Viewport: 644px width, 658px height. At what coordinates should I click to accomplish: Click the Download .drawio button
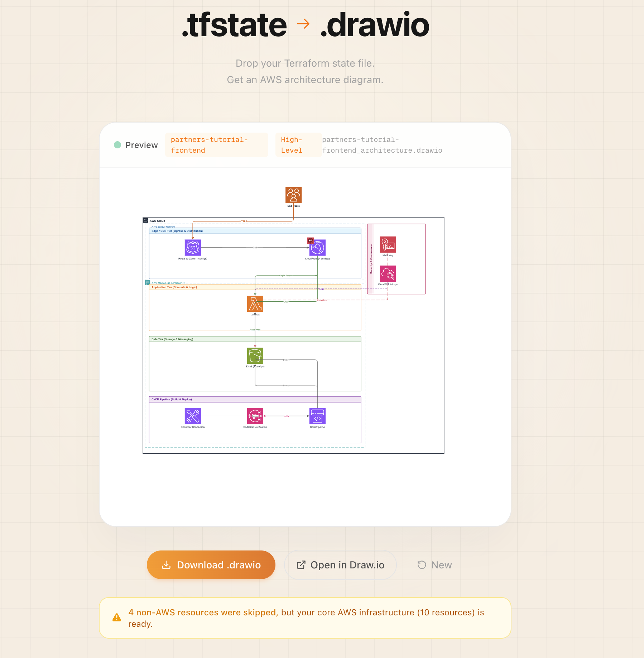(211, 565)
